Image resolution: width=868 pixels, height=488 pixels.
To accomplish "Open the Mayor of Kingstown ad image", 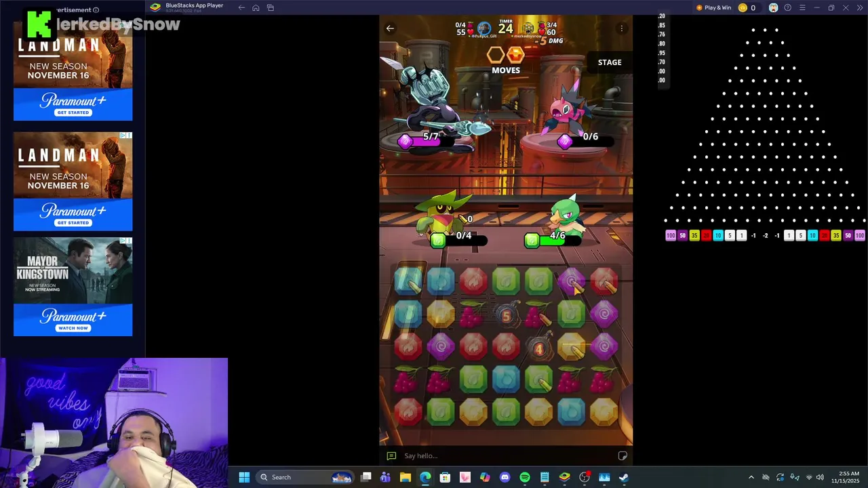I will [x=73, y=270].
